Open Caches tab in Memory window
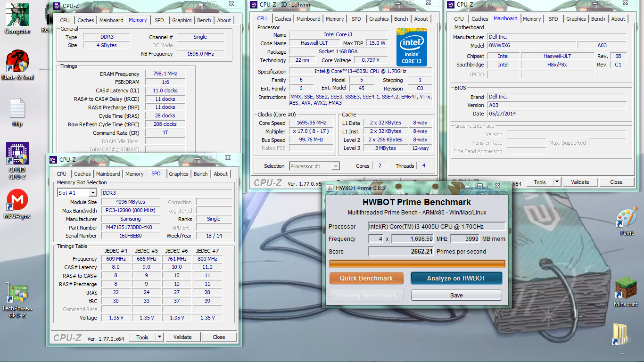This screenshot has width=644, height=362. pos(86,20)
